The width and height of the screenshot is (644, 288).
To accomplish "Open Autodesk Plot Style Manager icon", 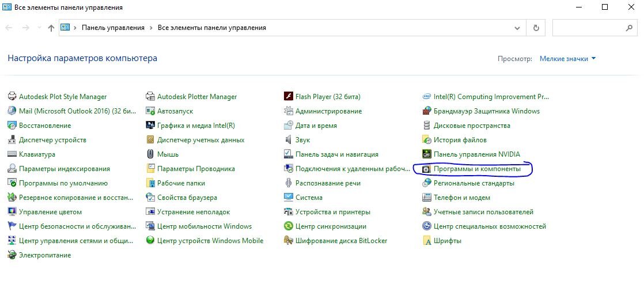I will tap(12, 97).
